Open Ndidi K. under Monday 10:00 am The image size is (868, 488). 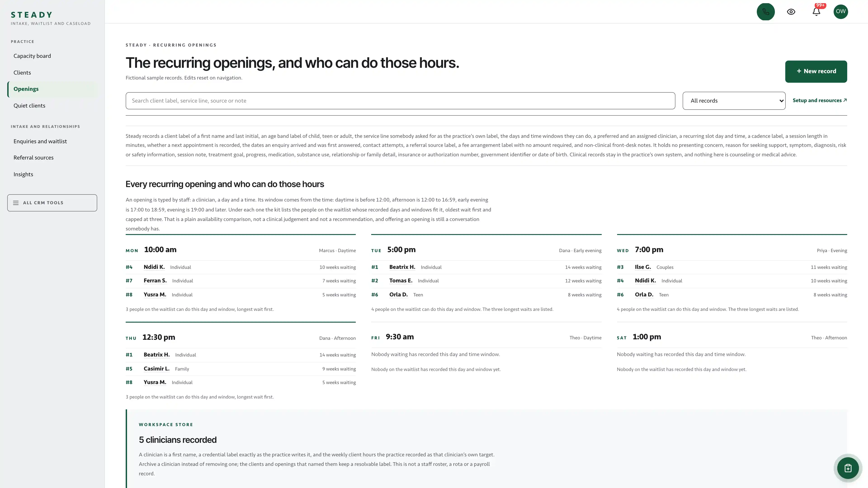154,267
